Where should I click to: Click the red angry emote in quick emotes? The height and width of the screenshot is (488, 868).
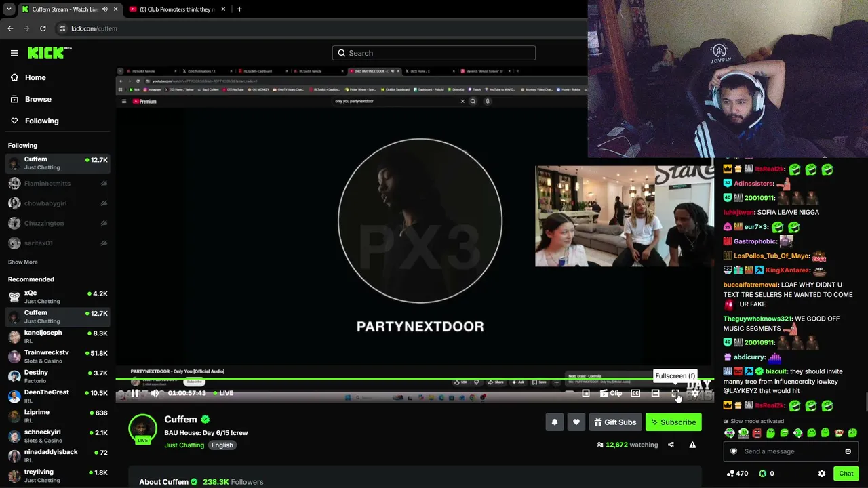tap(757, 433)
